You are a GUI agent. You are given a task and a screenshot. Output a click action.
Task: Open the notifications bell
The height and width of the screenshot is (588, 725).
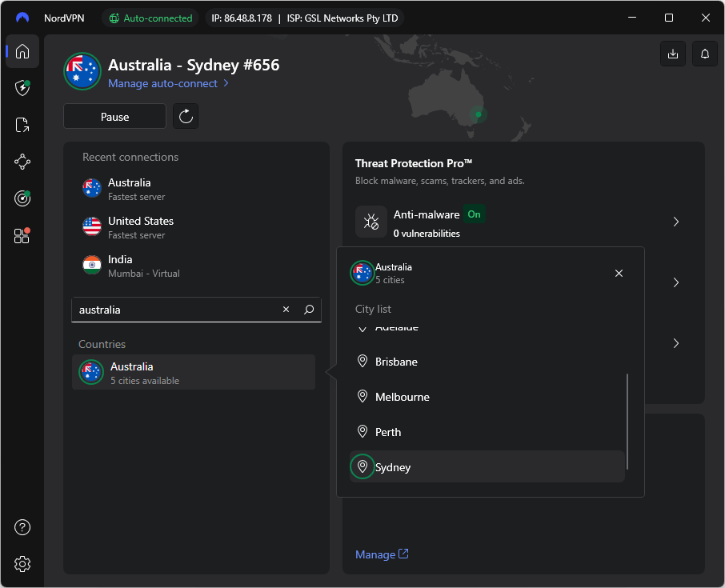[x=704, y=54]
